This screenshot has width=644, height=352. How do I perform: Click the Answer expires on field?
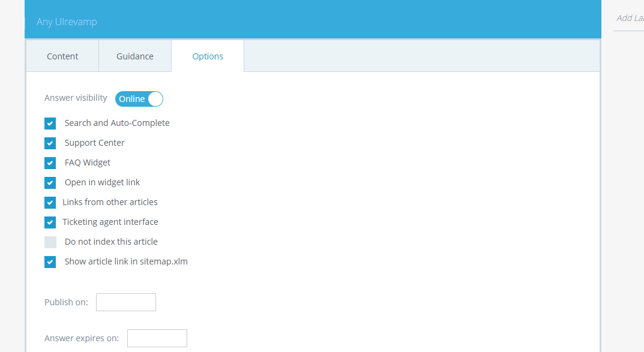point(157,338)
